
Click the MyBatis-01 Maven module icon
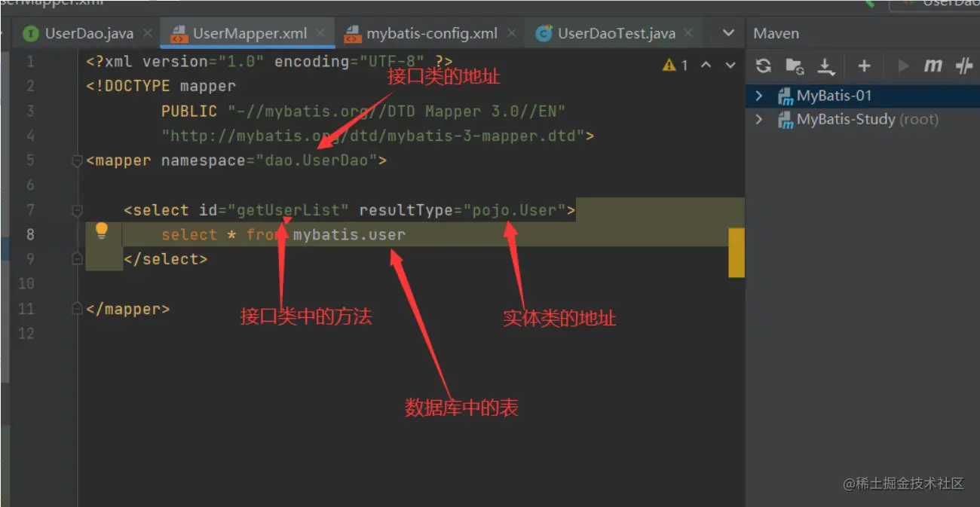point(786,96)
